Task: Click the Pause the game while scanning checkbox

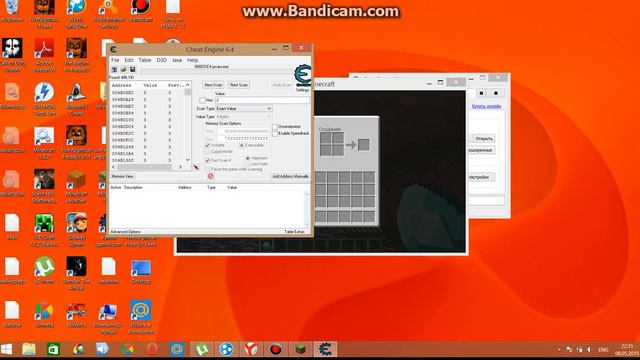Action: click(x=207, y=169)
